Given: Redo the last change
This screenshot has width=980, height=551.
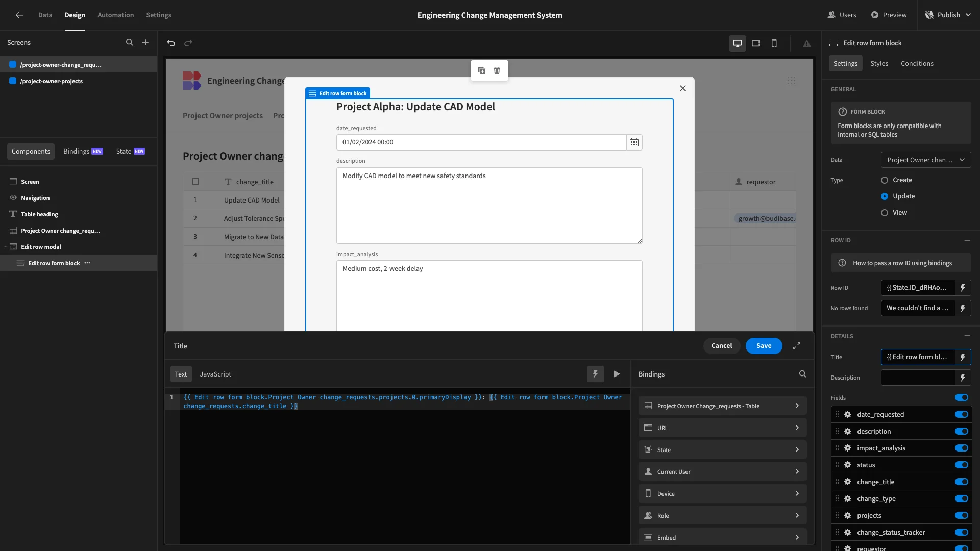Looking at the screenshot, I should (188, 43).
